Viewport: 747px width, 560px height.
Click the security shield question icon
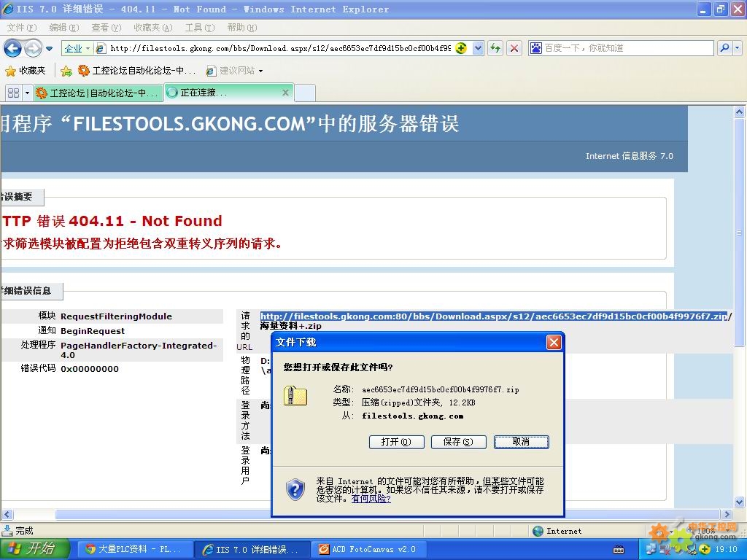(x=295, y=489)
